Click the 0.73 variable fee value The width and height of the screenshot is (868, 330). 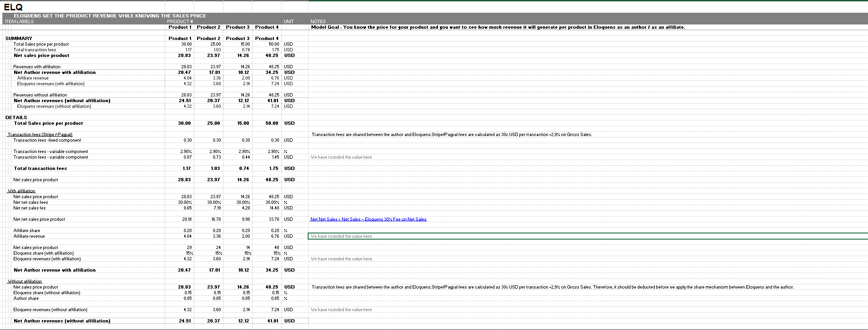point(216,157)
